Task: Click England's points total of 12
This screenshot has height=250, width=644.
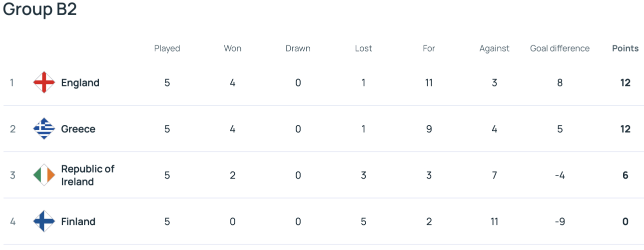Action: [625, 82]
